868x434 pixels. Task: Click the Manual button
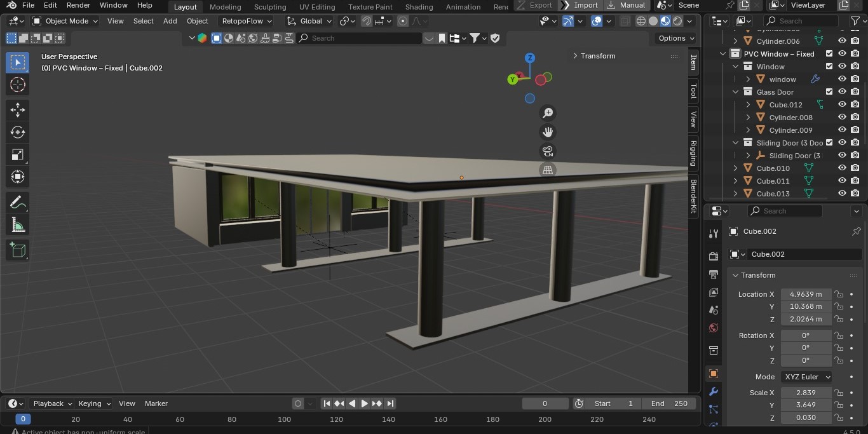[626, 5]
